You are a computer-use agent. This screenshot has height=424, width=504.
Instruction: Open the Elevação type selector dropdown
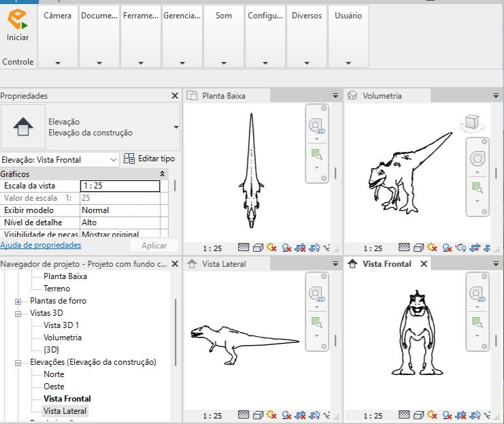pos(175,127)
